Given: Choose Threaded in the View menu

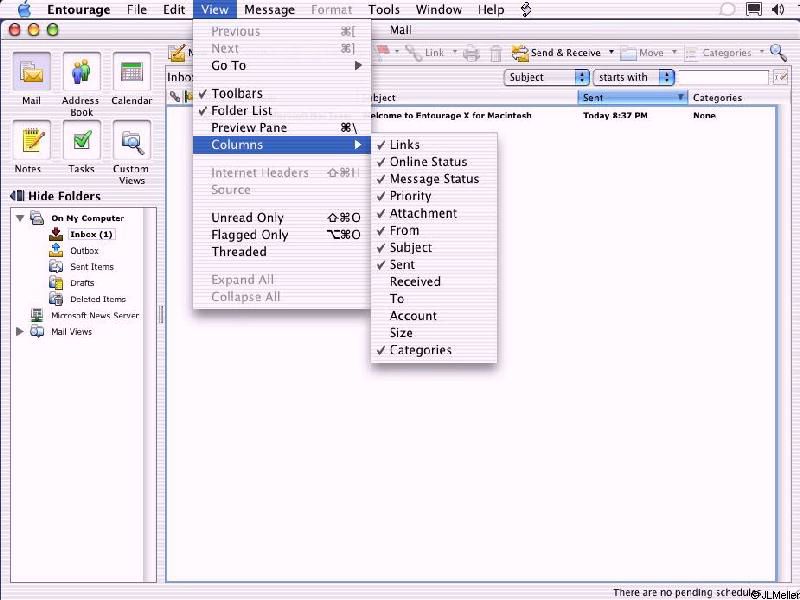Looking at the screenshot, I should coord(282,252).
